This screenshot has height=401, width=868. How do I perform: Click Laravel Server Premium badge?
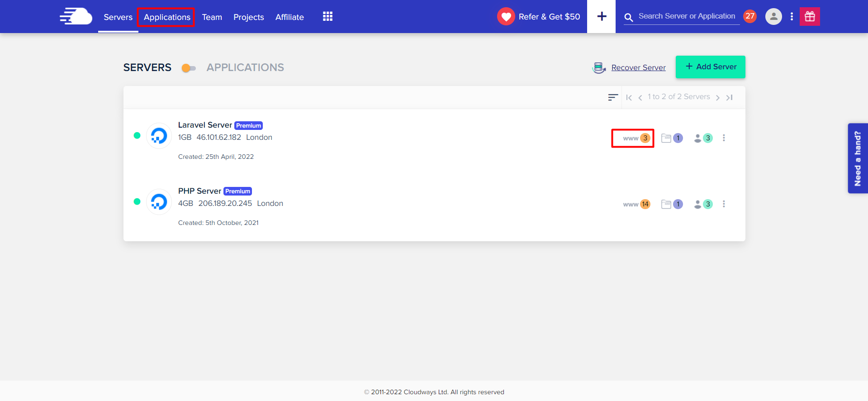(x=248, y=126)
